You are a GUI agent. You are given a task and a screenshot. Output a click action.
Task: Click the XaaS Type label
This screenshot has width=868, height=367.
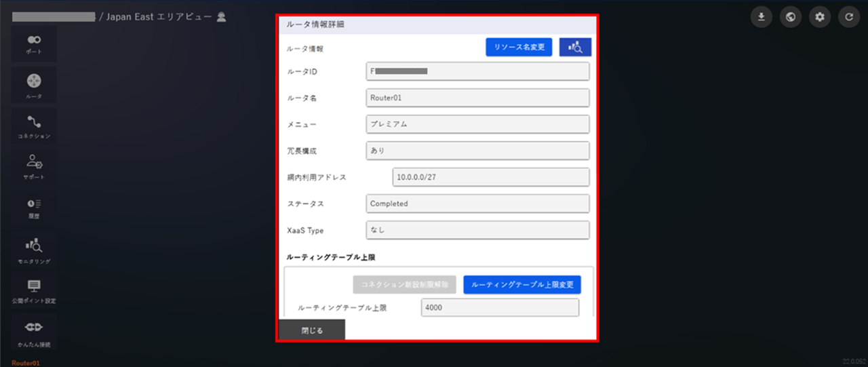click(305, 231)
